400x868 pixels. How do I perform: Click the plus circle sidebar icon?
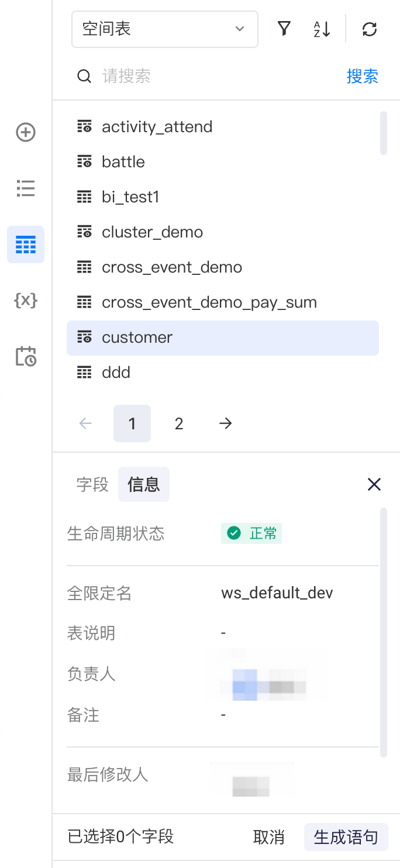pos(26,132)
